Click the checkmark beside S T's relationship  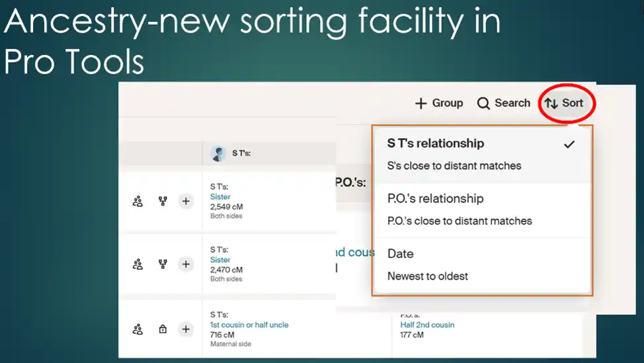point(569,144)
